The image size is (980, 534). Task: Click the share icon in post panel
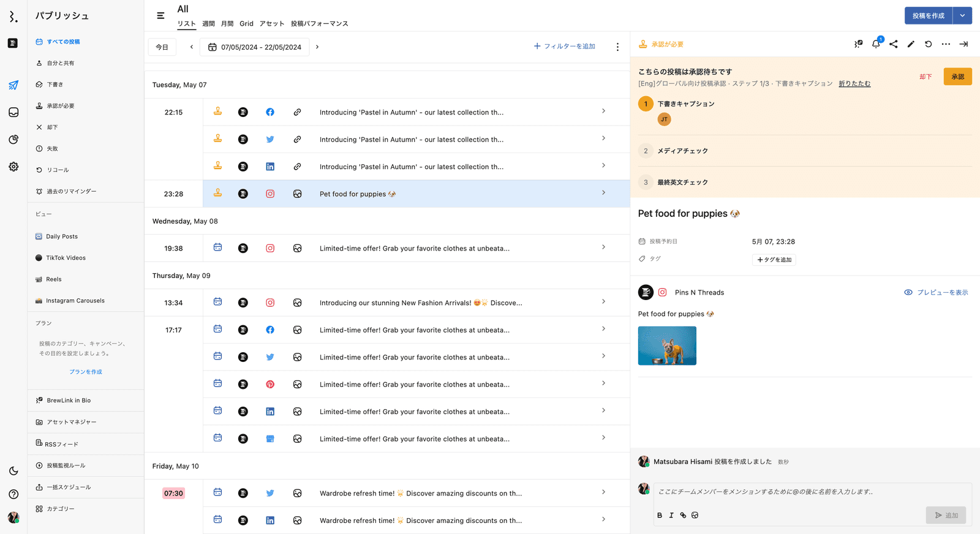pos(894,44)
